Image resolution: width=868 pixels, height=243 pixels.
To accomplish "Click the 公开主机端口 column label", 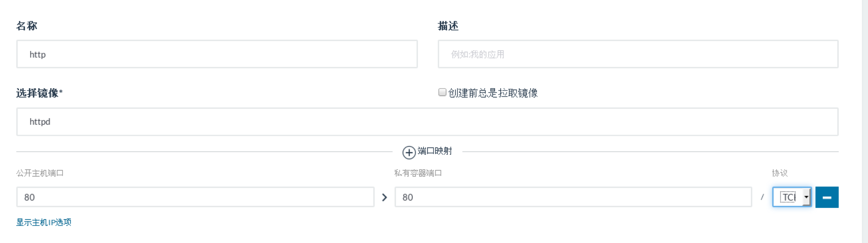I will [x=40, y=173].
